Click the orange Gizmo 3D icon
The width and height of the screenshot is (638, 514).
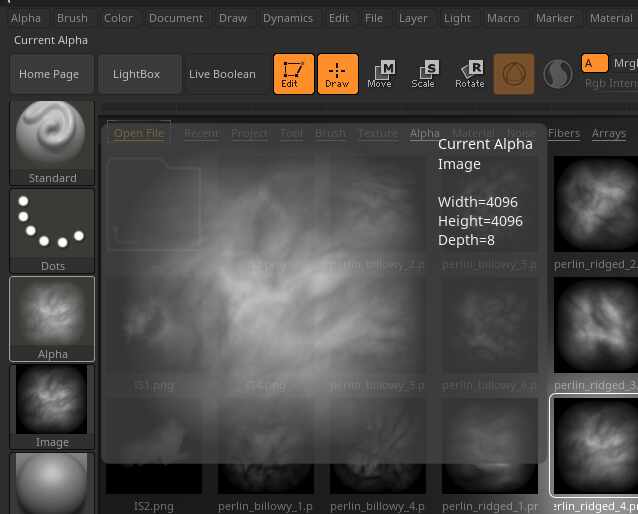click(x=513, y=74)
